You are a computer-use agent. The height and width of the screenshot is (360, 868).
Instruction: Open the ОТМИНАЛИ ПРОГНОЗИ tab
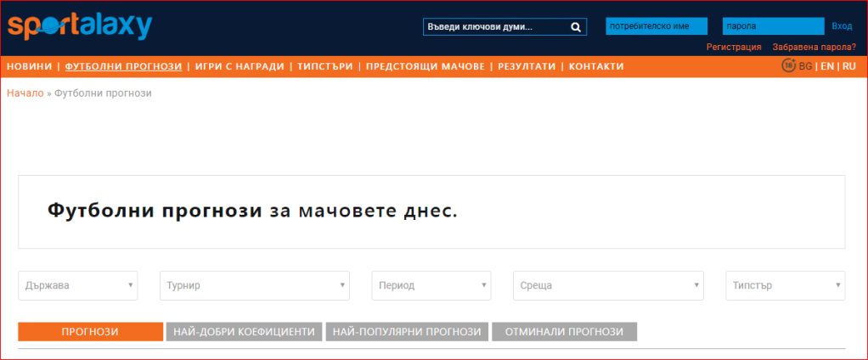(564, 331)
